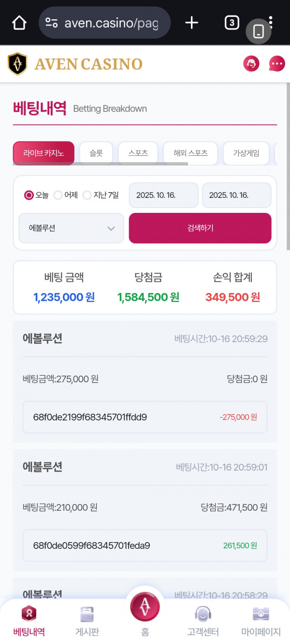Select the 오늘 radio option
Viewport: 290px width, 644px height.
[x=29, y=195]
